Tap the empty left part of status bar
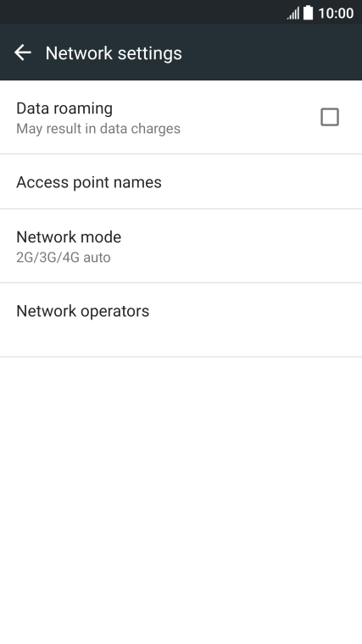This screenshot has width=362, height=644. (x=140, y=13)
